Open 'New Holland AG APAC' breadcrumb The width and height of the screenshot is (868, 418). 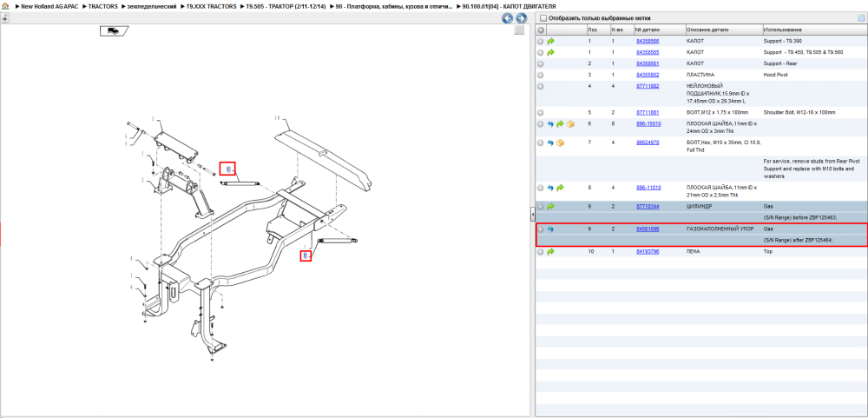click(50, 6)
